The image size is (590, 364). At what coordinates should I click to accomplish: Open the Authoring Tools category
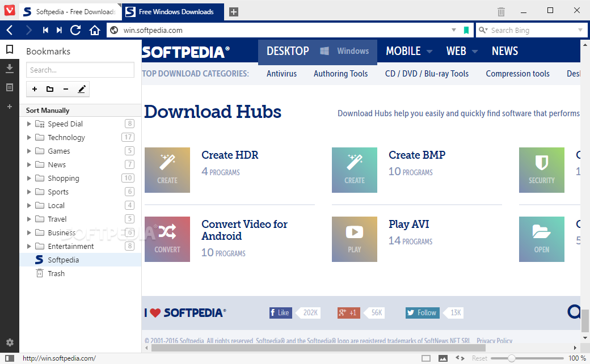(340, 74)
